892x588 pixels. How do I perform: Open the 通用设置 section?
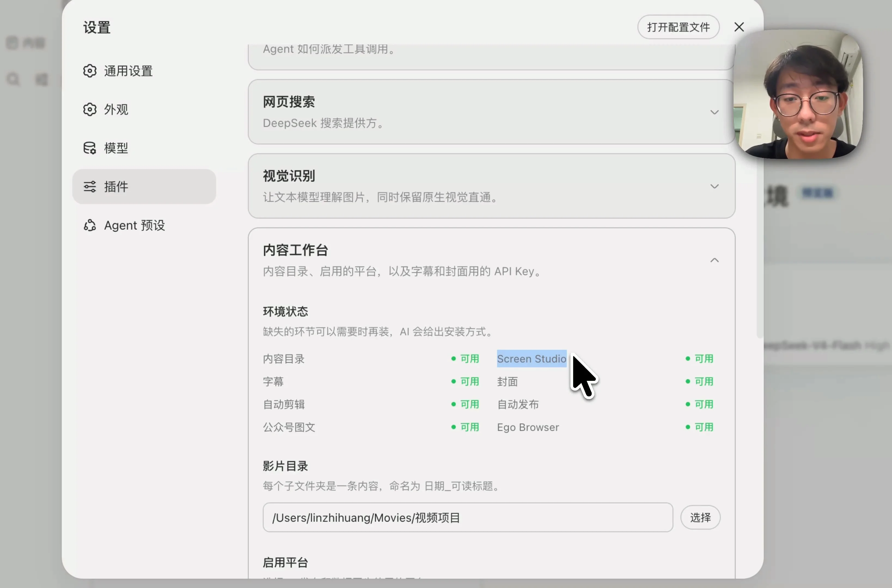pos(144,71)
